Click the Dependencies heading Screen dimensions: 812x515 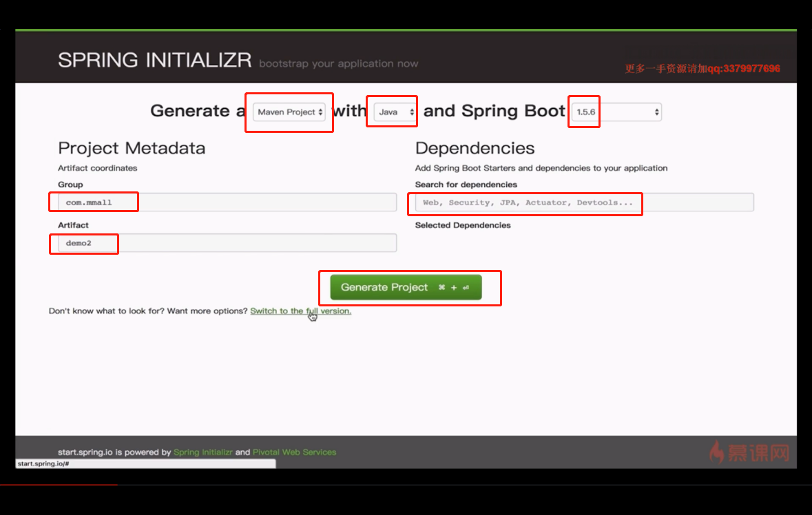[x=475, y=148]
